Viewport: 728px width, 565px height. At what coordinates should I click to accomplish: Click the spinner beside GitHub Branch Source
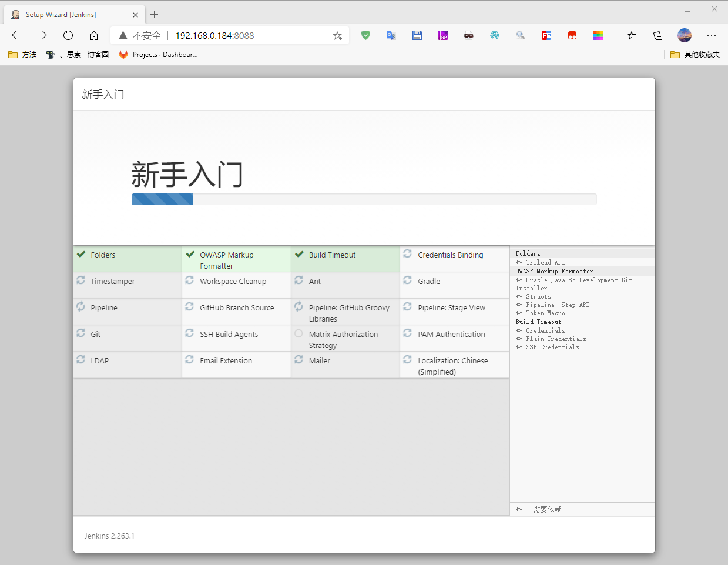click(189, 306)
